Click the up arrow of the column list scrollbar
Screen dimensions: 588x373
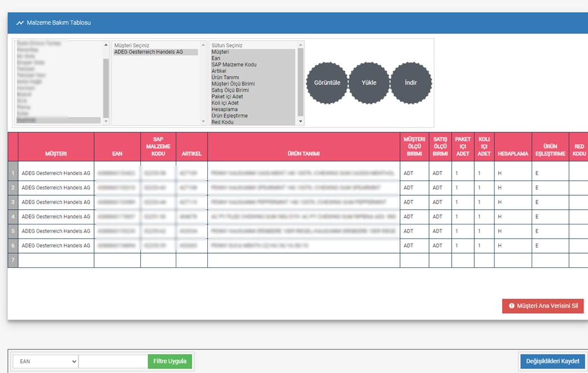[x=300, y=45]
